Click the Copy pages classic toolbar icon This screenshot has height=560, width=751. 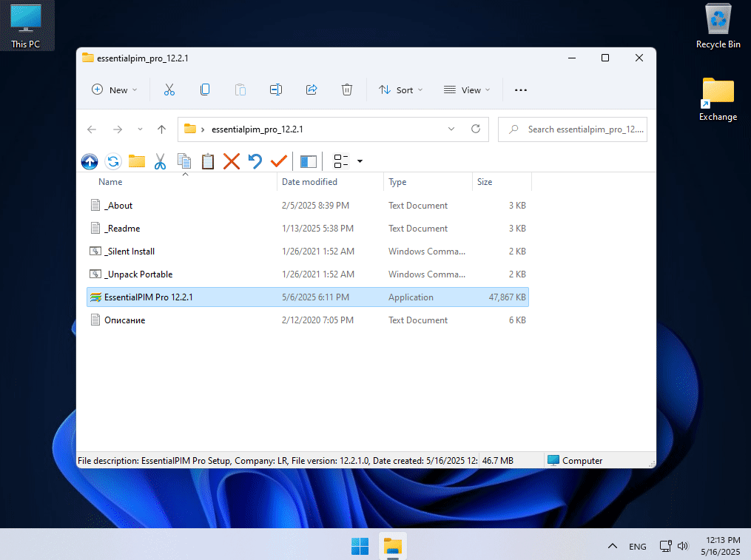point(184,161)
